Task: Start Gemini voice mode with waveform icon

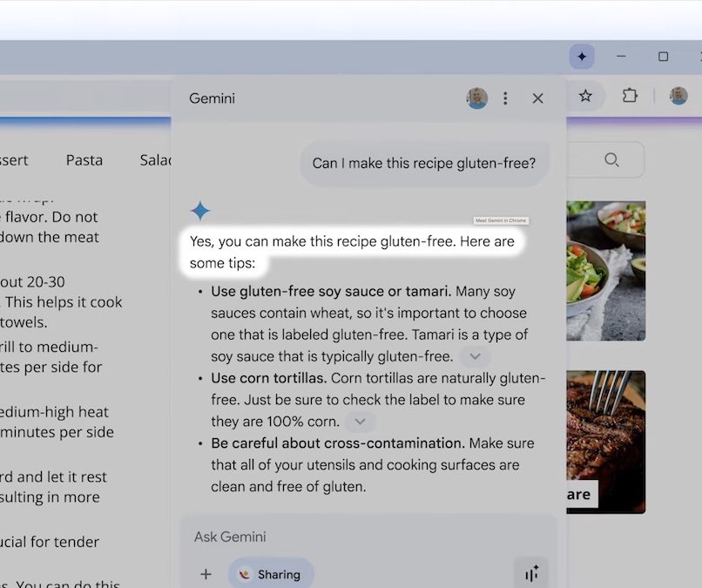Action: pyautogui.click(x=530, y=573)
